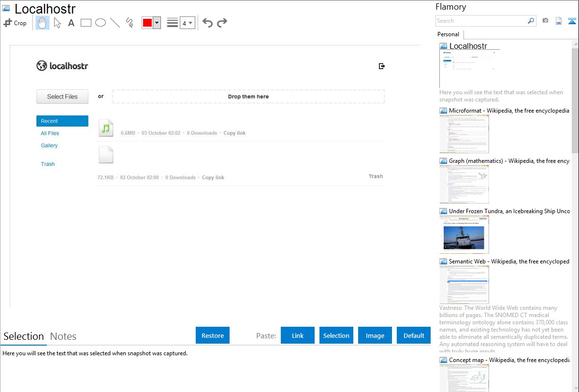Click the Localhostr window title icon
Viewport: 579px width, 392px height.
click(6, 8)
